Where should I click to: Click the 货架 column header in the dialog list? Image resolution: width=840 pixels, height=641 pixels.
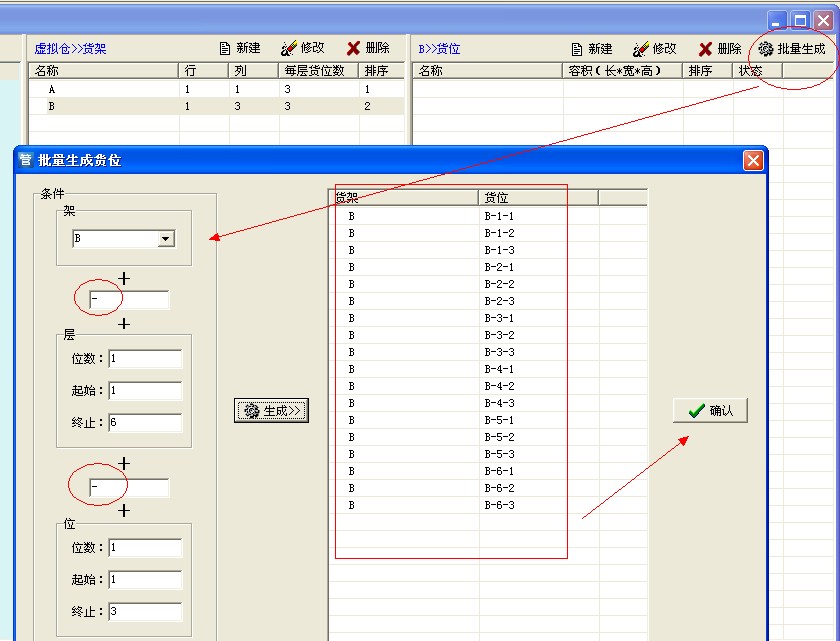point(403,198)
